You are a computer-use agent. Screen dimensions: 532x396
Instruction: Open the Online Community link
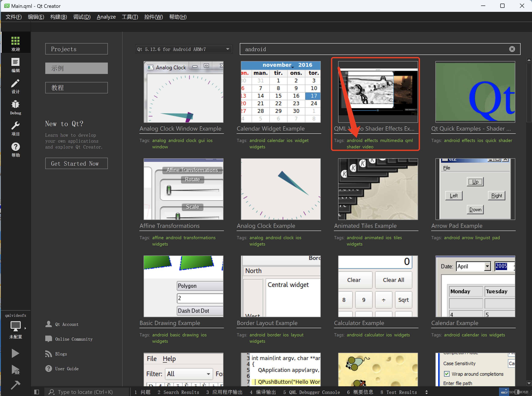tap(74, 339)
